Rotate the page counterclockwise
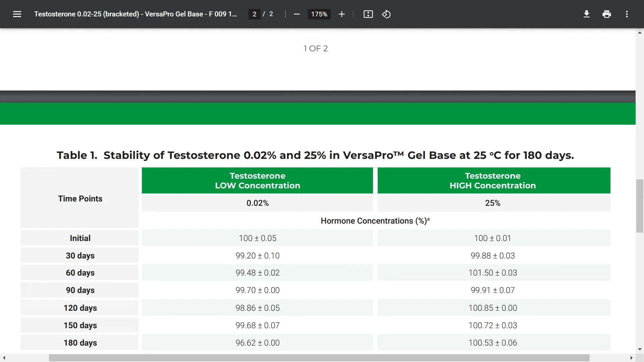Screen dimensions: 644x362 click(x=386, y=14)
